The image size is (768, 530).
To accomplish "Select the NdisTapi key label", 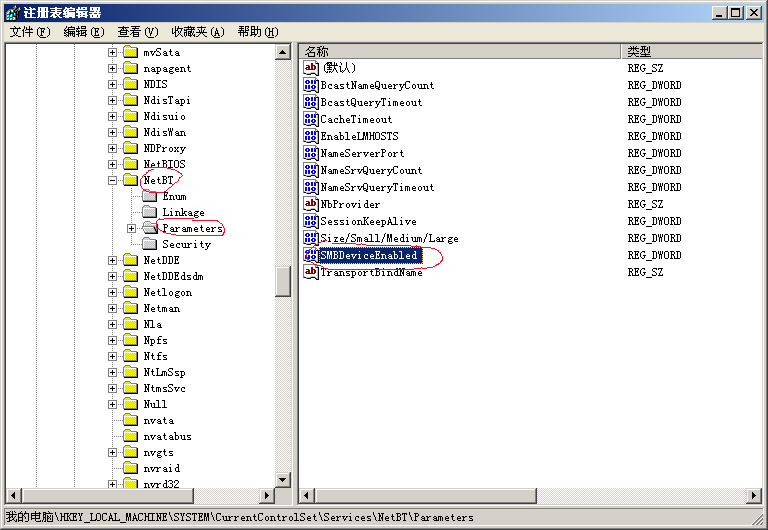I will click(167, 100).
